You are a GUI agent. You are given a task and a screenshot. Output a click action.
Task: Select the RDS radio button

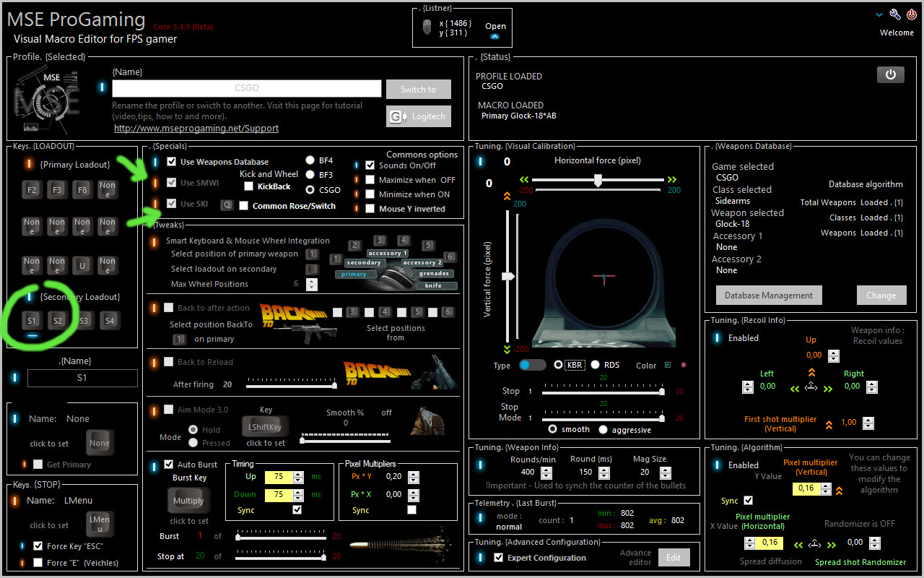(596, 365)
